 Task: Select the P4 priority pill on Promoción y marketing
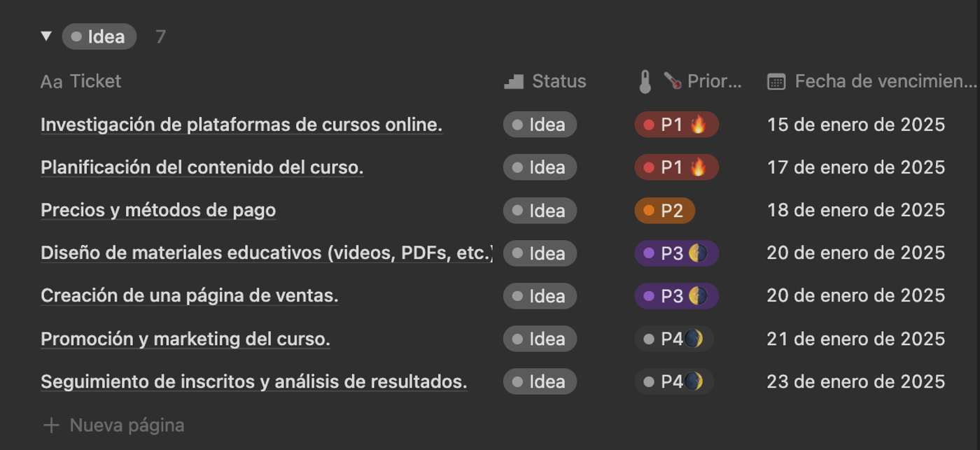(673, 339)
